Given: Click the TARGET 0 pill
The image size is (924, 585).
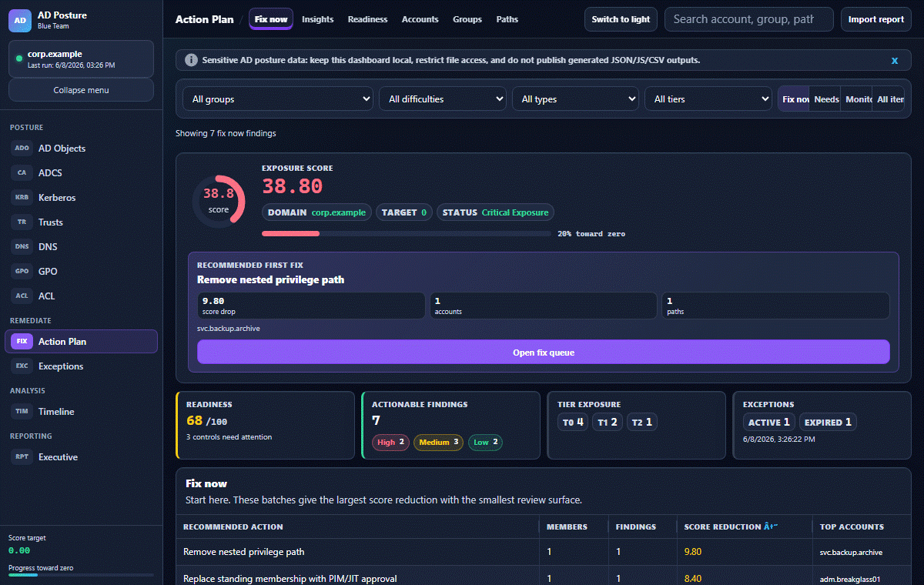Looking at the screenshot, I should coord(404,212).
